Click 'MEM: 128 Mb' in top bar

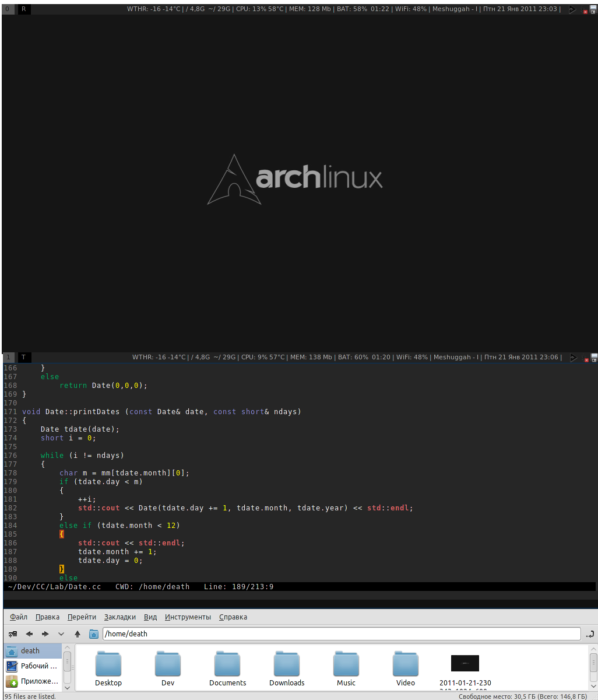click(311, 9)
